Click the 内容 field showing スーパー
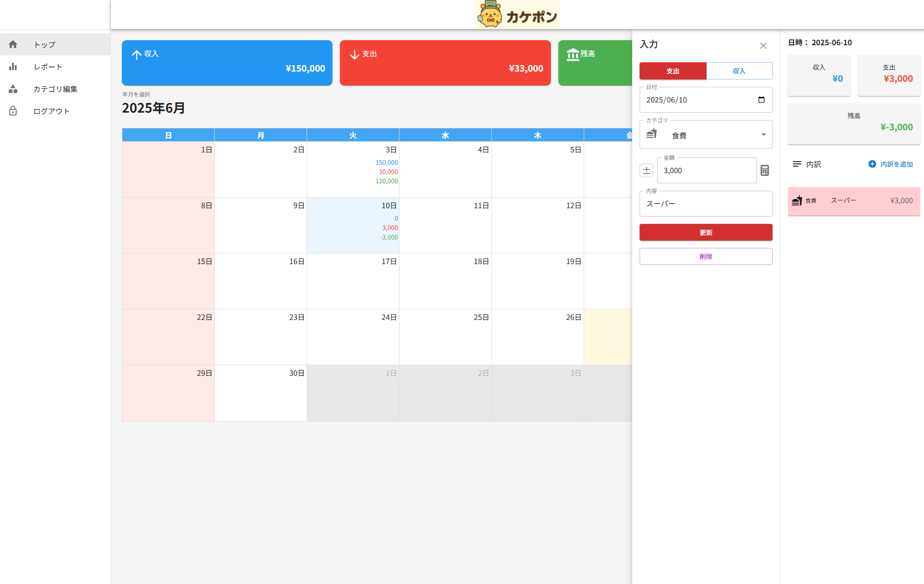Screen dimensions: 924x584 (x=706, y=204)
